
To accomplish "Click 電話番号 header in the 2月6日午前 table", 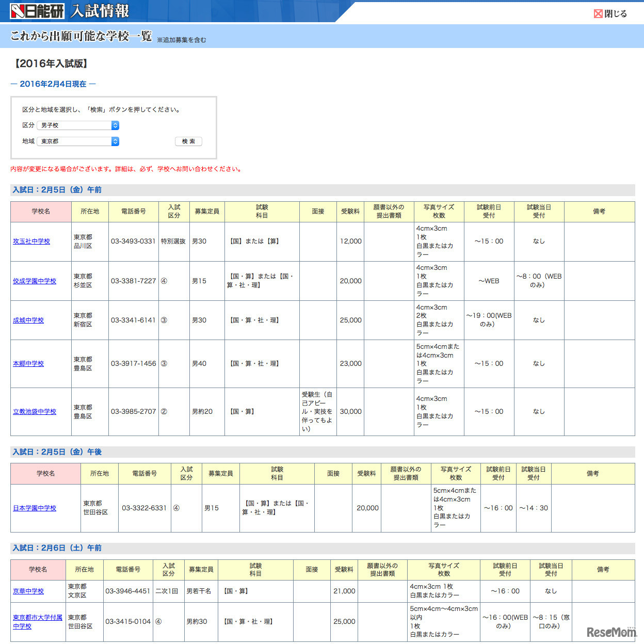I will (x=128, y=570).
